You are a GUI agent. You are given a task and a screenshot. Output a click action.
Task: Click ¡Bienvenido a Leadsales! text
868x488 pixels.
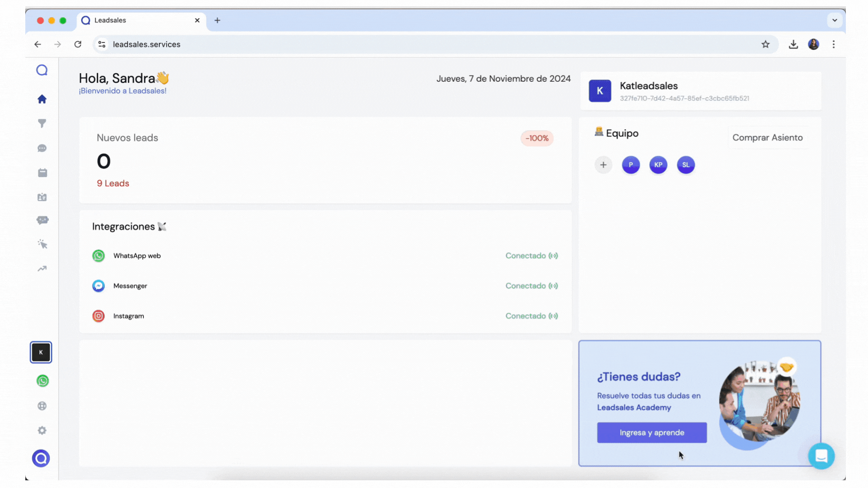(123, 91)
